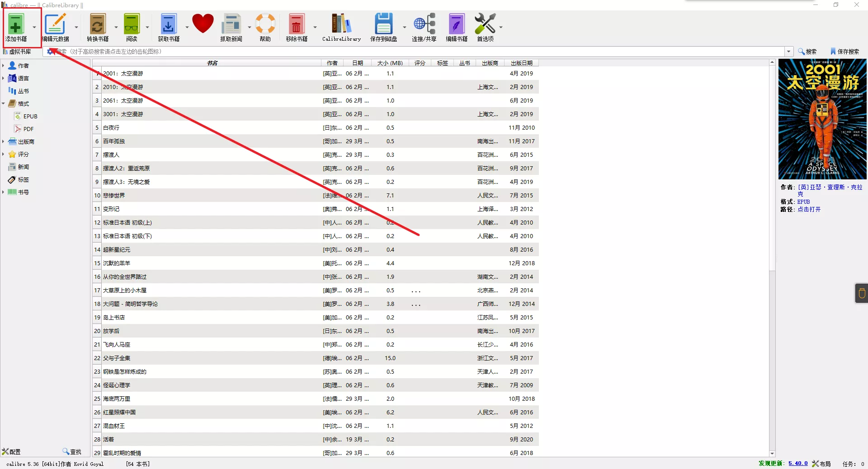This screenshot has width=868, height=469.
Task: Sort by 出版日期 column header
Action: [521, 63]
